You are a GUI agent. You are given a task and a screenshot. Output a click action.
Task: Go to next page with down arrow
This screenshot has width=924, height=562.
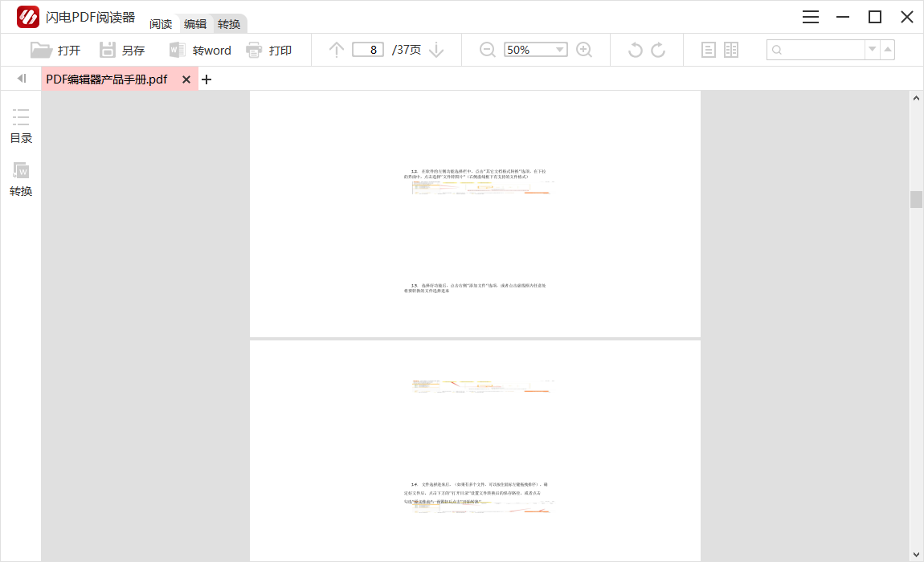coord(436,50)
